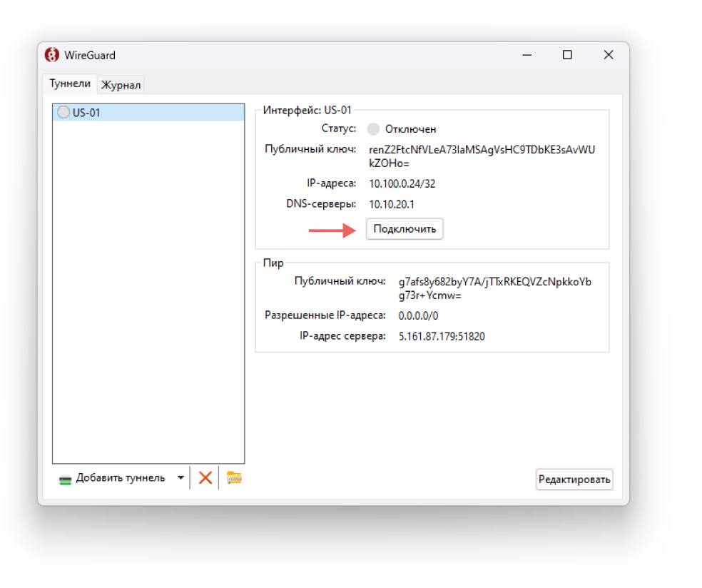This screenshot has height=588, width=702.
Task: Click the allowed IPs value 0.0.0.0/0
Action: [x=418, y=315]
